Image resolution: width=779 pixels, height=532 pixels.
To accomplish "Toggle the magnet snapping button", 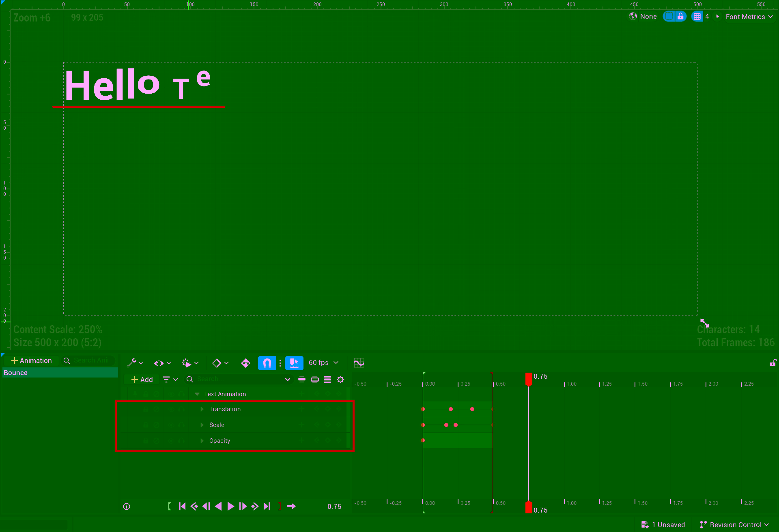I will (267, 363).
